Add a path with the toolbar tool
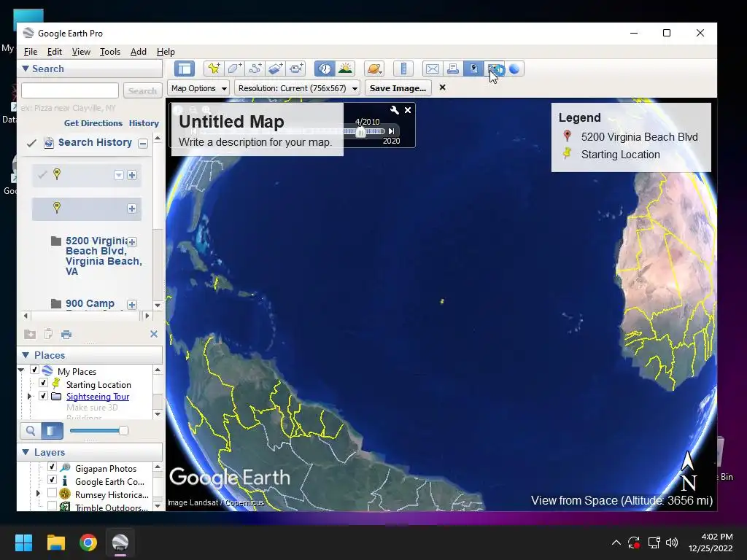 (x=255, y=69)
